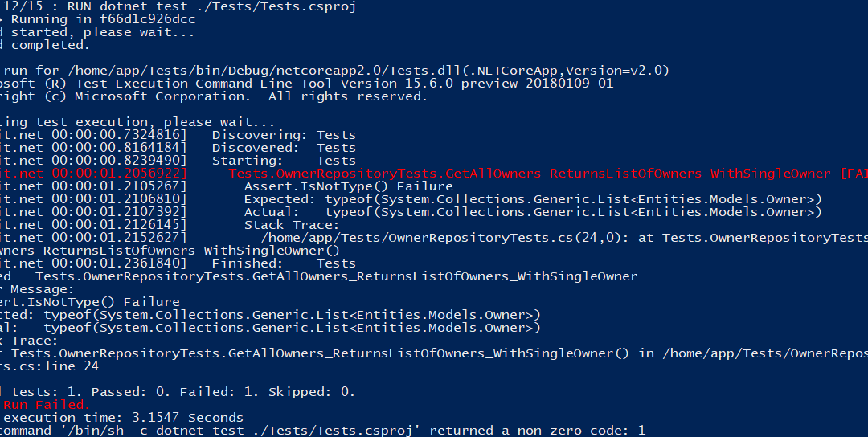This screenshot has height=437, width=868.
Task: Click the red failed test name line
Action: click(x=530, y=174)
